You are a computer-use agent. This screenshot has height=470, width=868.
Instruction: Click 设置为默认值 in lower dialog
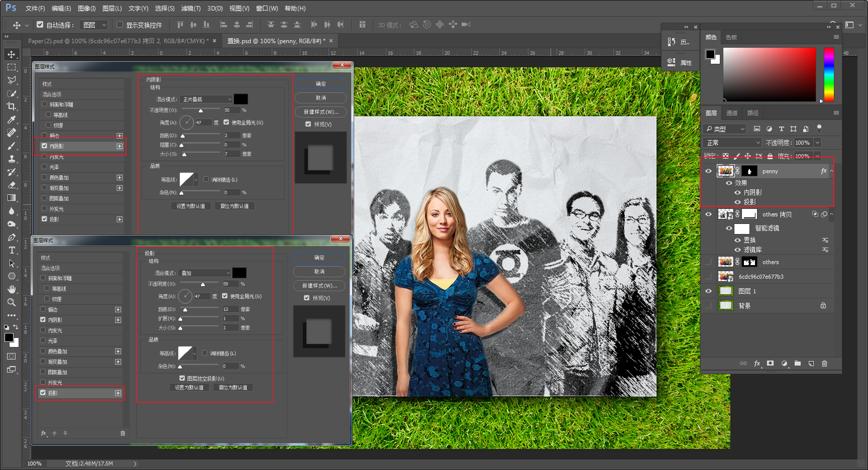189,388
